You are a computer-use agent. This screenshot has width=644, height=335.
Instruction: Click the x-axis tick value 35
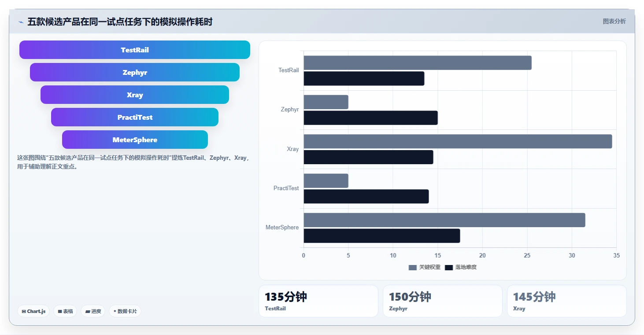tap(616, 255)
